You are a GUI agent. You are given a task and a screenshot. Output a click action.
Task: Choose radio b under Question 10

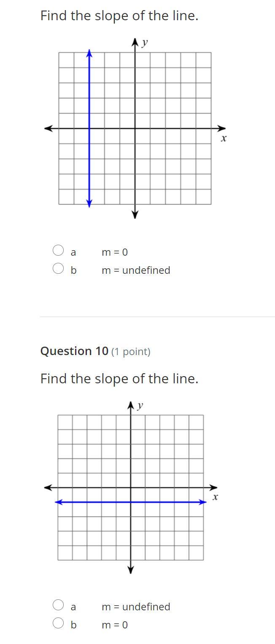[58, 623]
